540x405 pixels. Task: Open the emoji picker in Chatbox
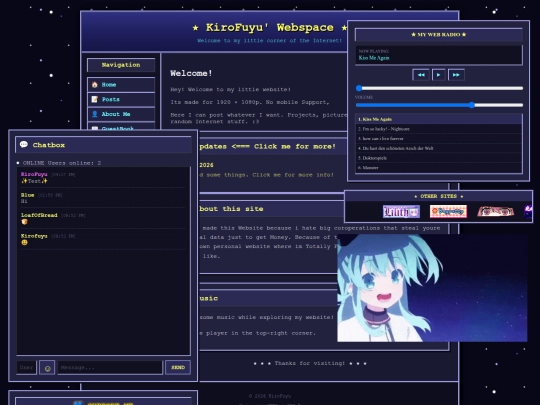47,367
